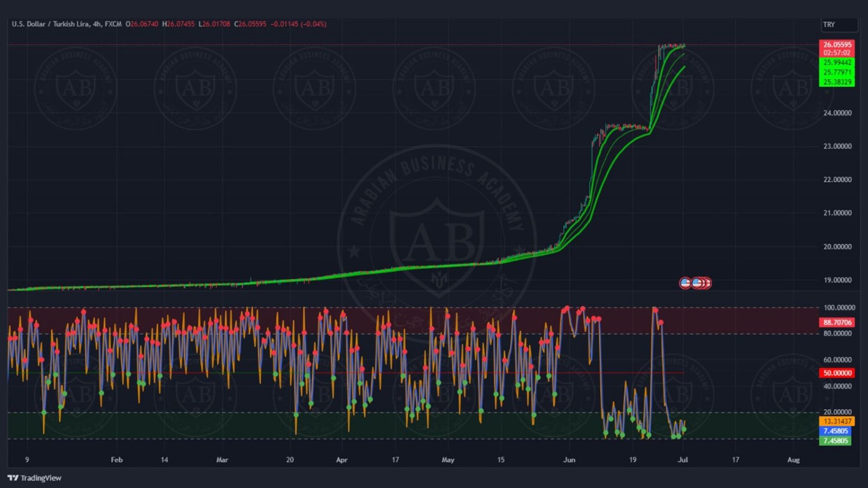Click the rightmost stacked US flag event icon

[x=707, y=283]
